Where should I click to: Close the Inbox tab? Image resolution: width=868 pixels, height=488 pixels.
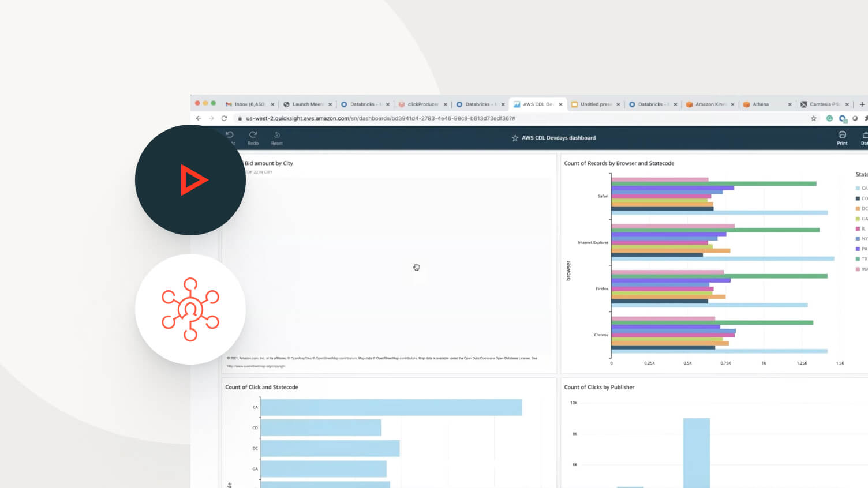(x=272, y=104)
